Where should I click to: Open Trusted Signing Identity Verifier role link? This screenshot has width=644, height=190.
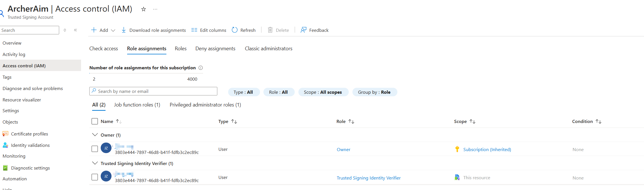(x=369, y=178)
